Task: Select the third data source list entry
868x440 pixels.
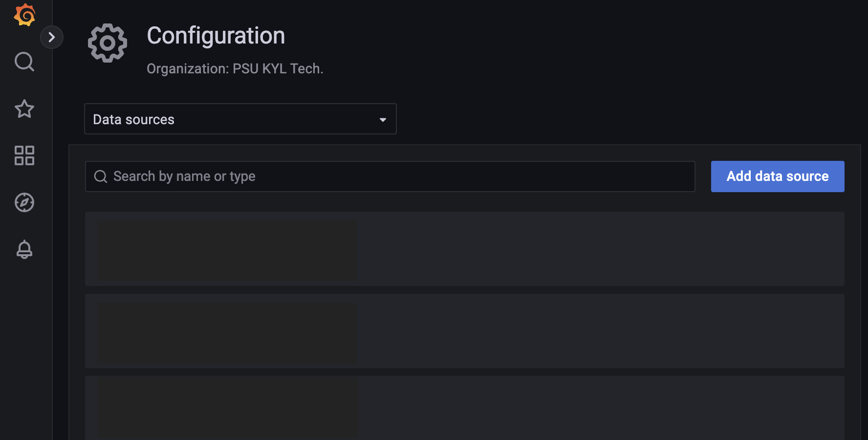Action: 464,411
